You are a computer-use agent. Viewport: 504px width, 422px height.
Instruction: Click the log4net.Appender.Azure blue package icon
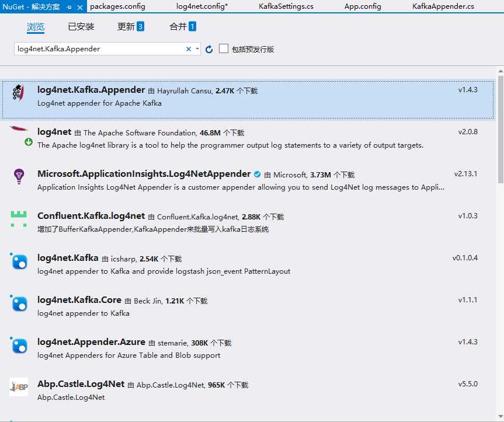coord(19,345)
